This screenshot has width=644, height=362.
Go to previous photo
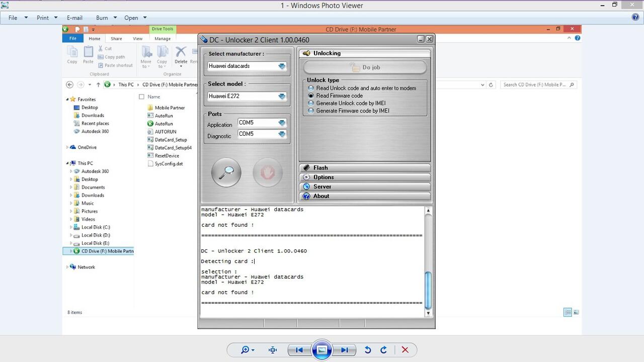click(299, 350)
